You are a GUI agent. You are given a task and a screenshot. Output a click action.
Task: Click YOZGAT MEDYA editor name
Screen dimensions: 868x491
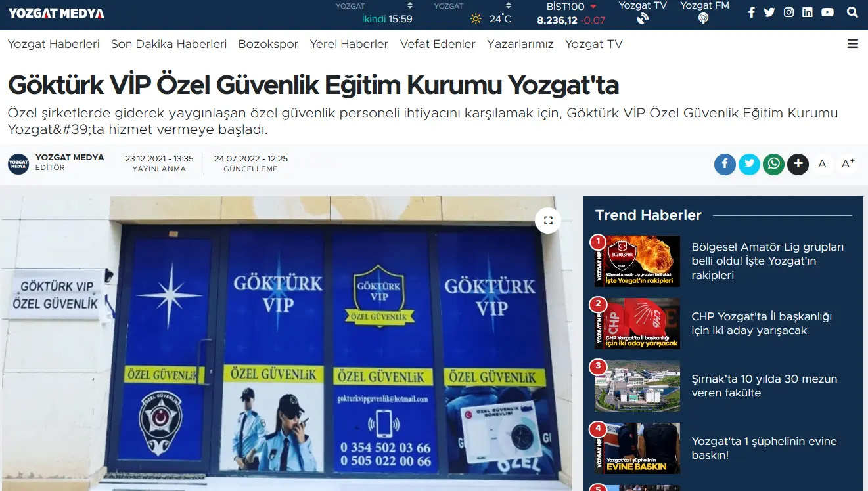pos(70,158)
